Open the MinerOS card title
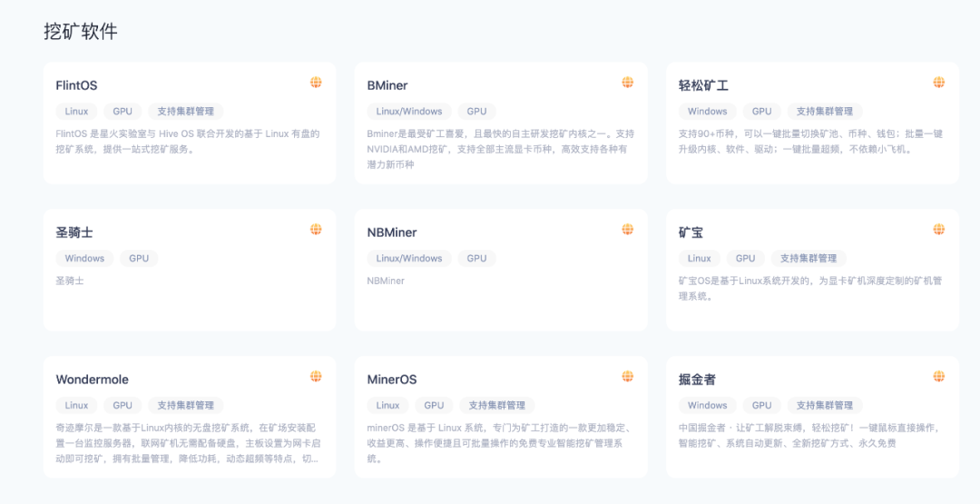This screenshot has width=980, height=504. pos(392,380)
